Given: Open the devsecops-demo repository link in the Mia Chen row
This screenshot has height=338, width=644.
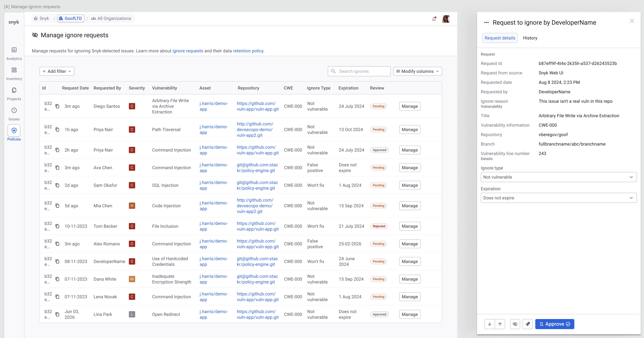Looking at the screenshot, I should 255,206.
